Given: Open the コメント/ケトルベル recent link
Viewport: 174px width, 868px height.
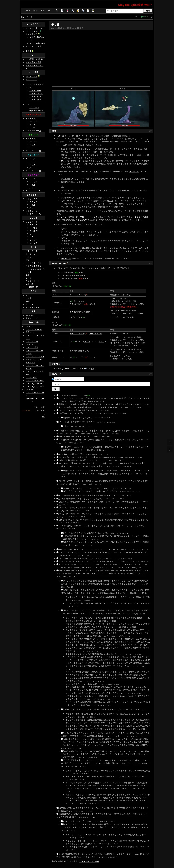Looking at the screenshot, I should click(x=35, y=380).
